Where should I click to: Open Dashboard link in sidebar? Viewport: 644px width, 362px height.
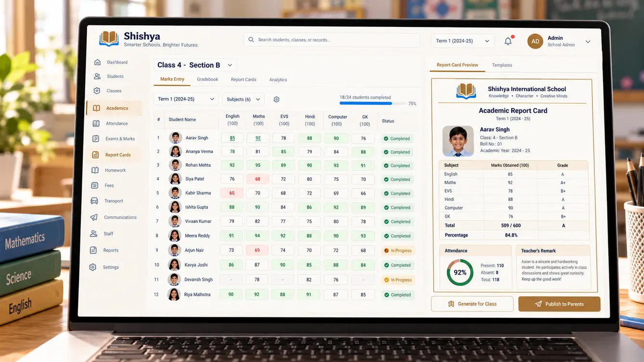(x=117, y=62)
